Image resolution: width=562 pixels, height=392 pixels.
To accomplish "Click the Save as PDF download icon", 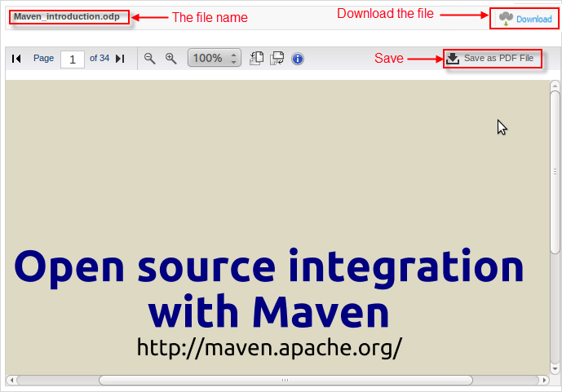I will [453, 58].
